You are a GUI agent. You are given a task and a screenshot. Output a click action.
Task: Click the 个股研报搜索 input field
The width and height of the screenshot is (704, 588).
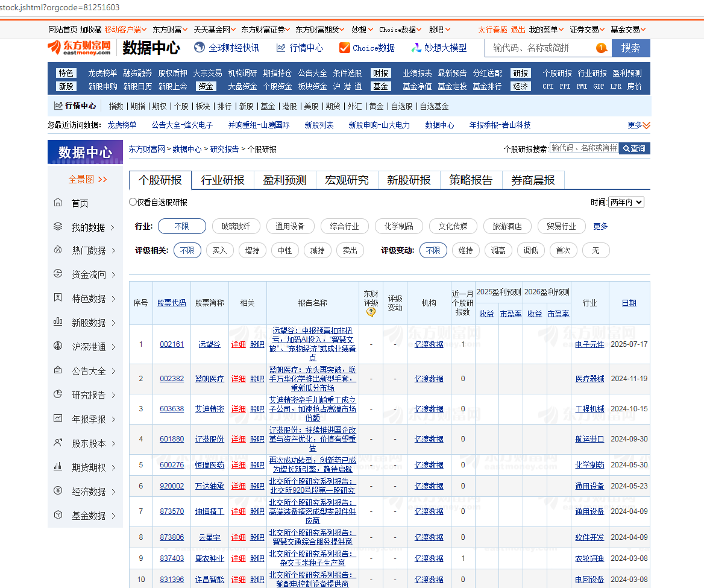click(584, 148)
